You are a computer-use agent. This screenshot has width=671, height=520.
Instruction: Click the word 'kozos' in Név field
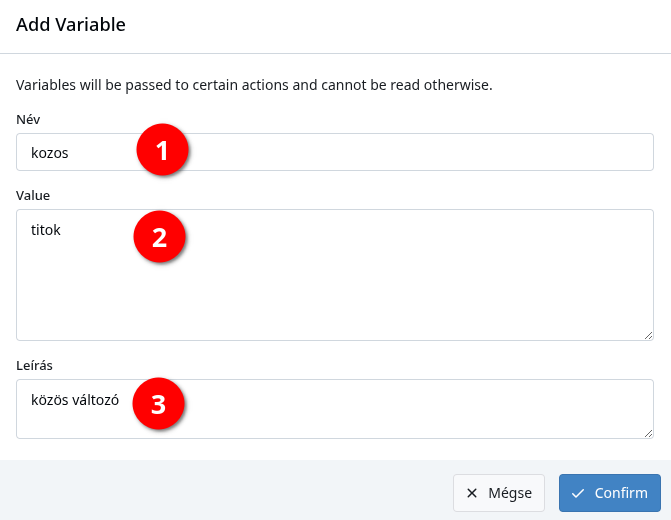tap(50, 153)
